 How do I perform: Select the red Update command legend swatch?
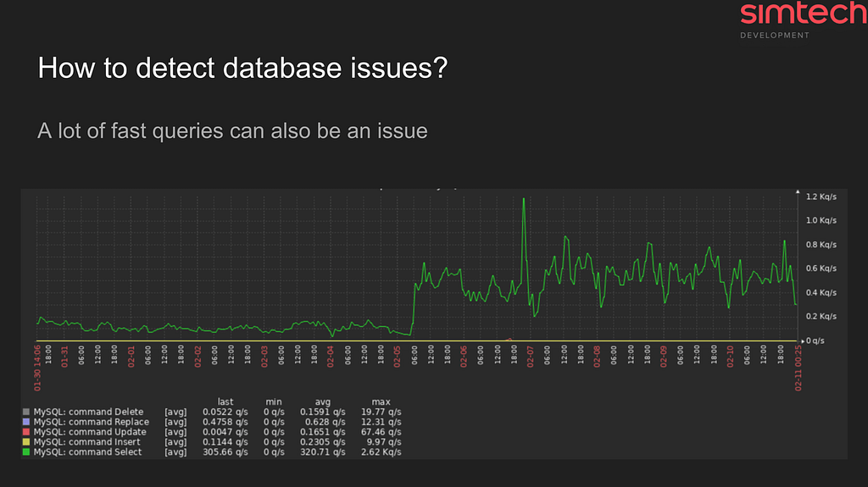point(26,433)
